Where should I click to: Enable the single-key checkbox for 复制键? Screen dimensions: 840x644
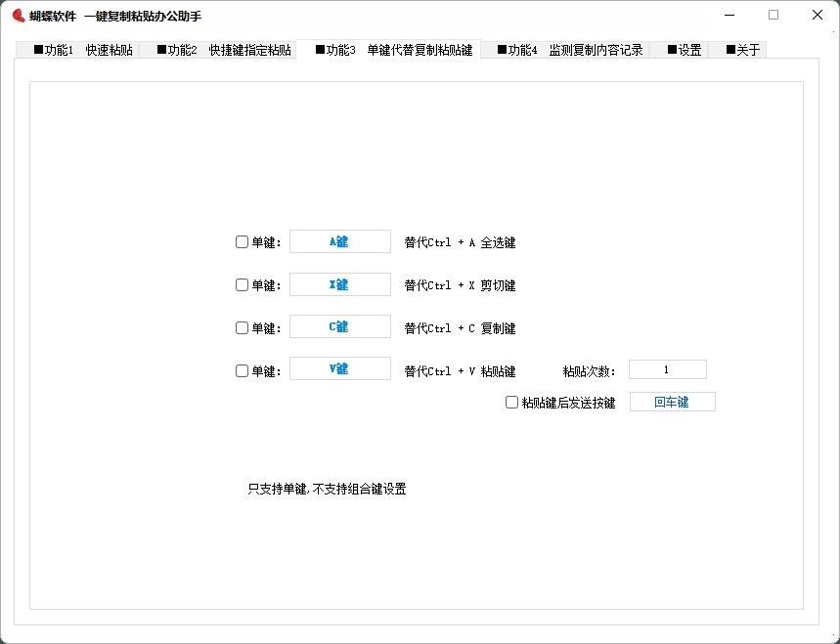[241, 326]
